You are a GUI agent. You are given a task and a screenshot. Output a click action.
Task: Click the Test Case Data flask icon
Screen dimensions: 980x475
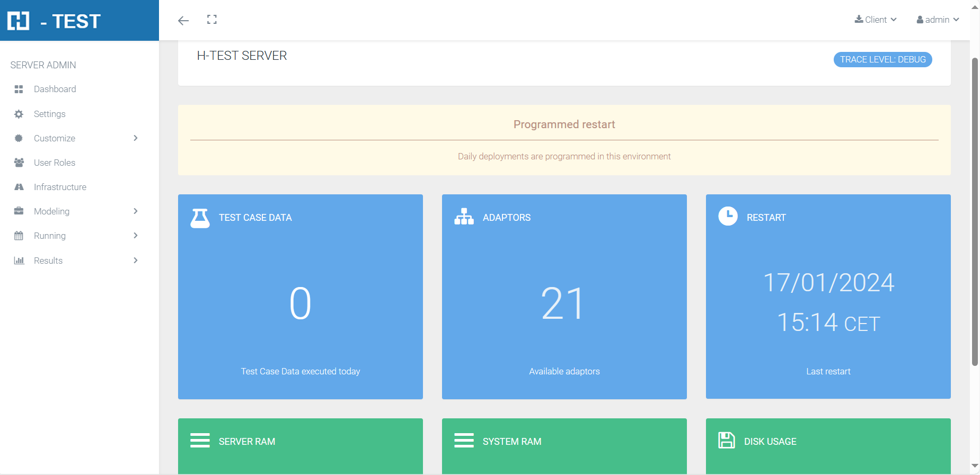pos(200,218)
